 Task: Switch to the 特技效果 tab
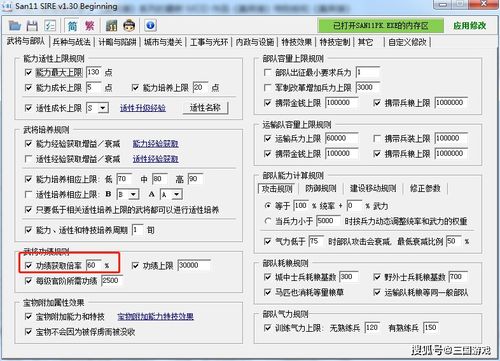click(x=297, y=42)
